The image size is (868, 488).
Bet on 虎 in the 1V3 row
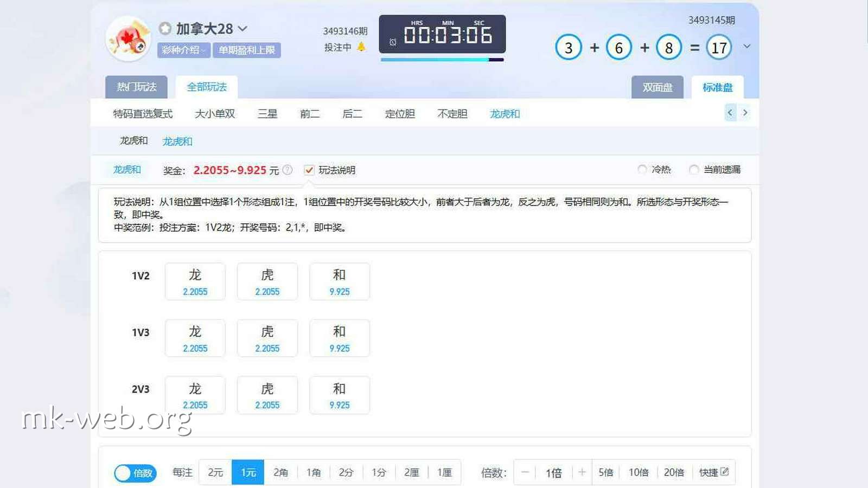click(267, 338)
